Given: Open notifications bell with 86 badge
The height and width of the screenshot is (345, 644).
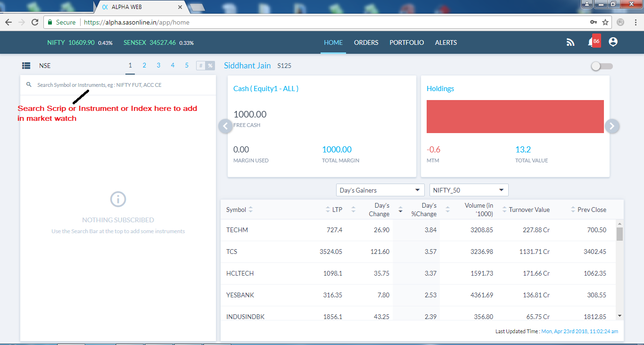Looking at the screenshot, I should click(593, 42).
